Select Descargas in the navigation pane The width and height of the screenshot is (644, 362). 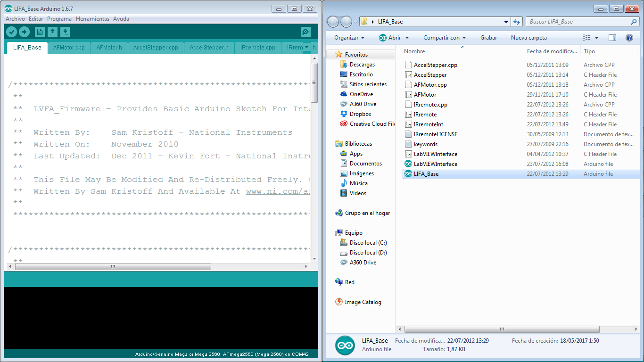click(362, 65)
